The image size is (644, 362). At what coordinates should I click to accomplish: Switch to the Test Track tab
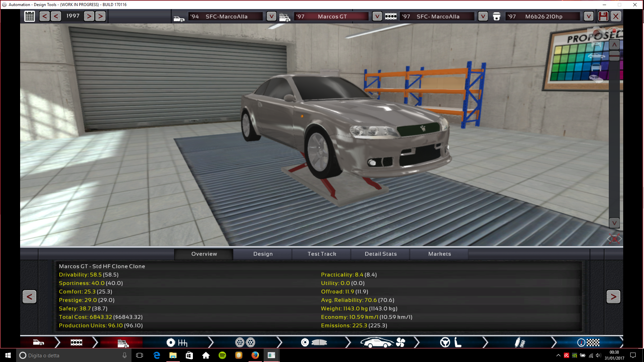point(322,254)
